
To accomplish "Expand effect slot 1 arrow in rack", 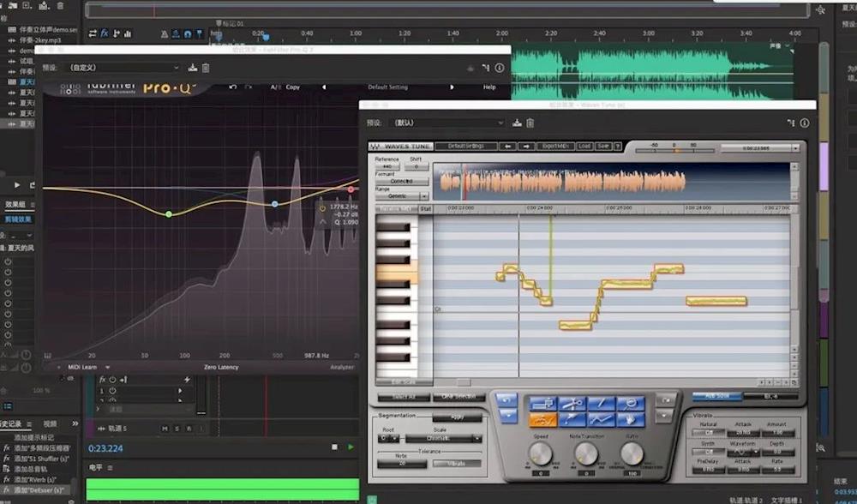I will tap(180, 391).
